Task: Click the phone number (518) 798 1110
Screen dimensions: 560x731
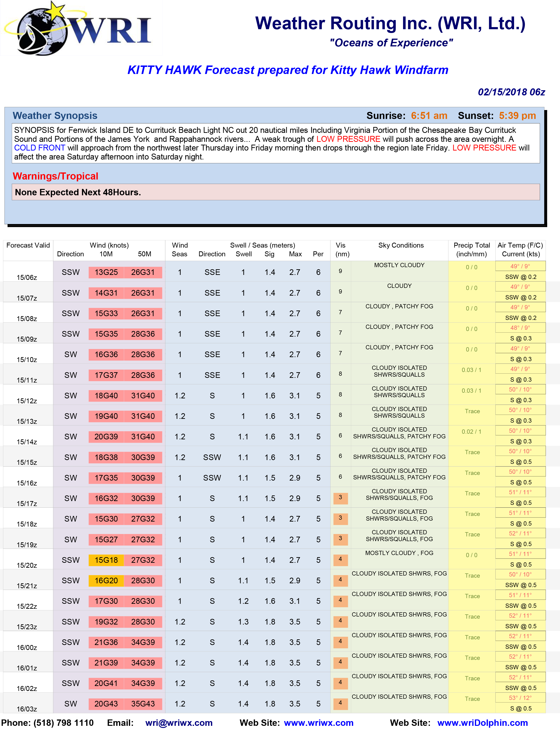Action: pos(64,723)
